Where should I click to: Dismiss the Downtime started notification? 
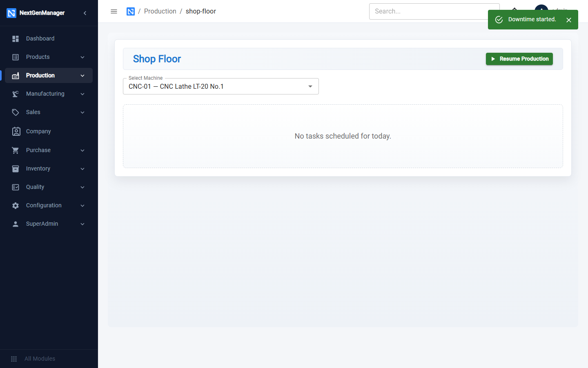click(x=569, y=20)
